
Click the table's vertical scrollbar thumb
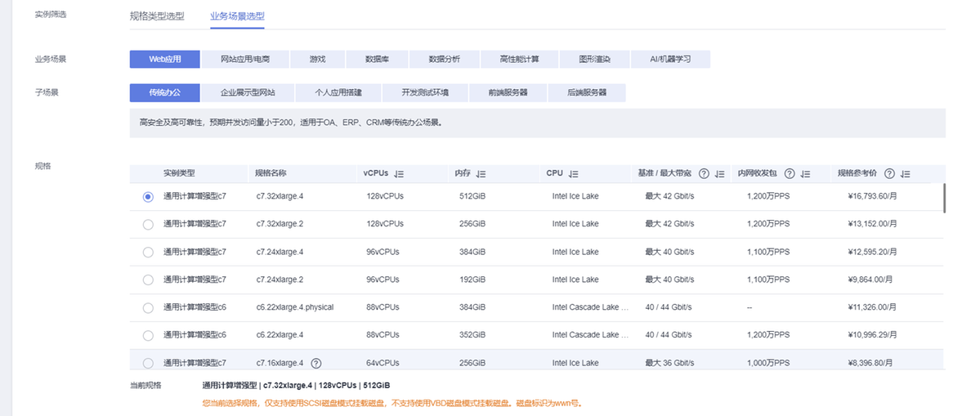944,198
